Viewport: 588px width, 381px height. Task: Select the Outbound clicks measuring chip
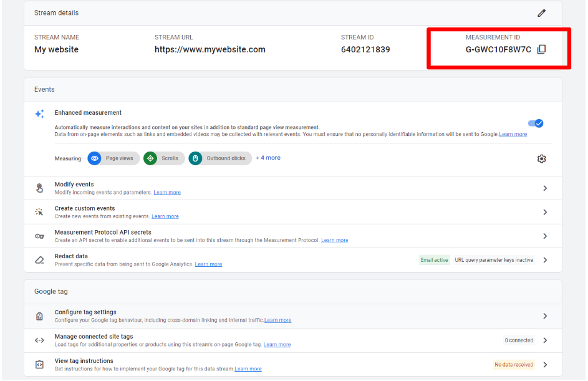[220, 158]
